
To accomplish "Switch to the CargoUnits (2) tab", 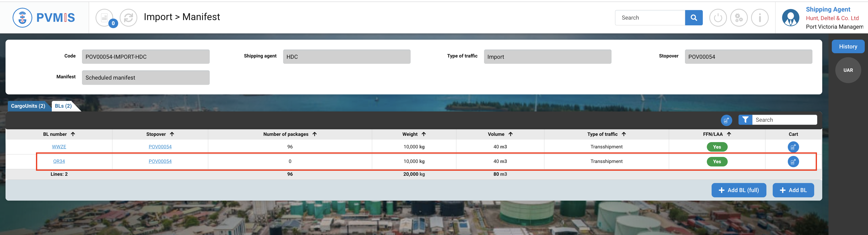I will pyautogui.click(x=28, y=106).
